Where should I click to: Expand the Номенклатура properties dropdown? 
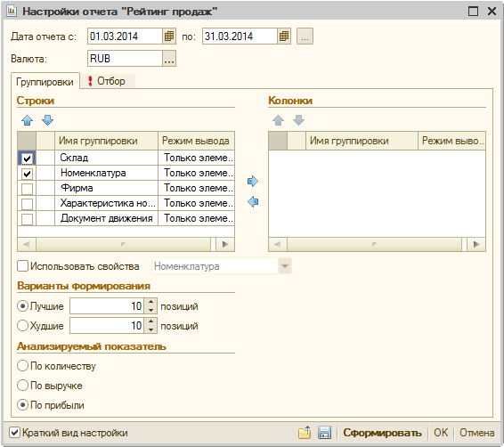click(285, 266)
